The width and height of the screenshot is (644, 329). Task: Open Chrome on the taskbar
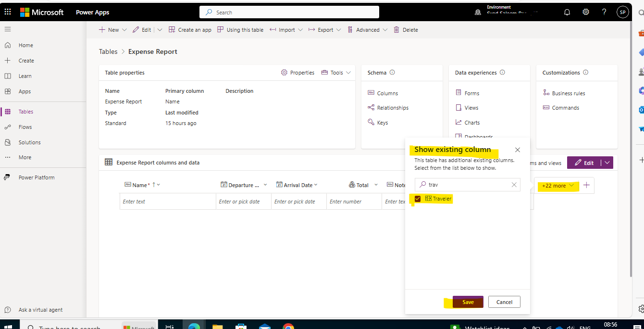pyautogui.click(x=288, y=327)
